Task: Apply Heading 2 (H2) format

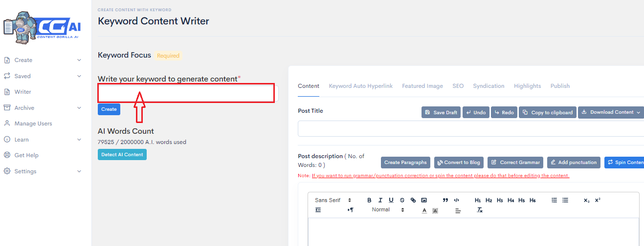Action: click(489, 200)
